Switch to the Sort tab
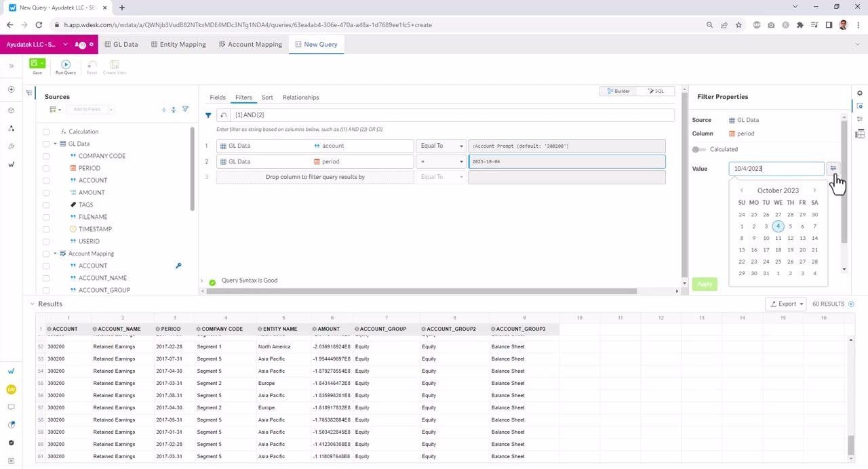Screen dimensions: 868x469 (267, 98)
